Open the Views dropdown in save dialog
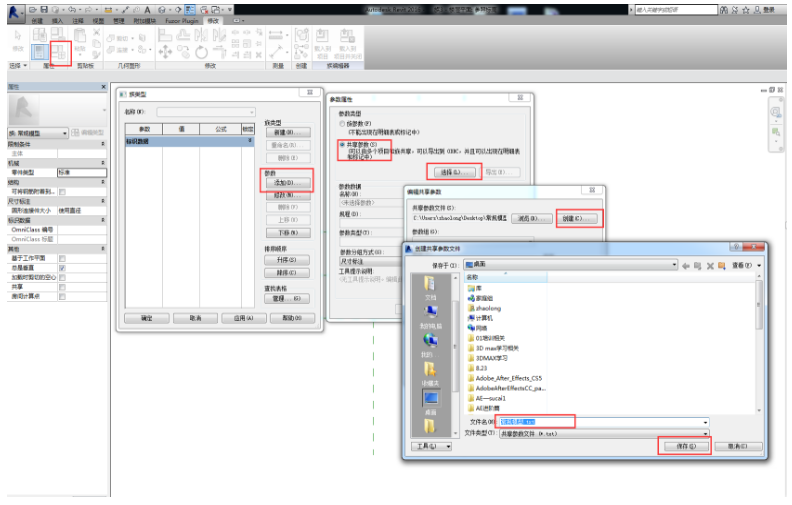This screenshot has height=505, width=792. (746, 266)
